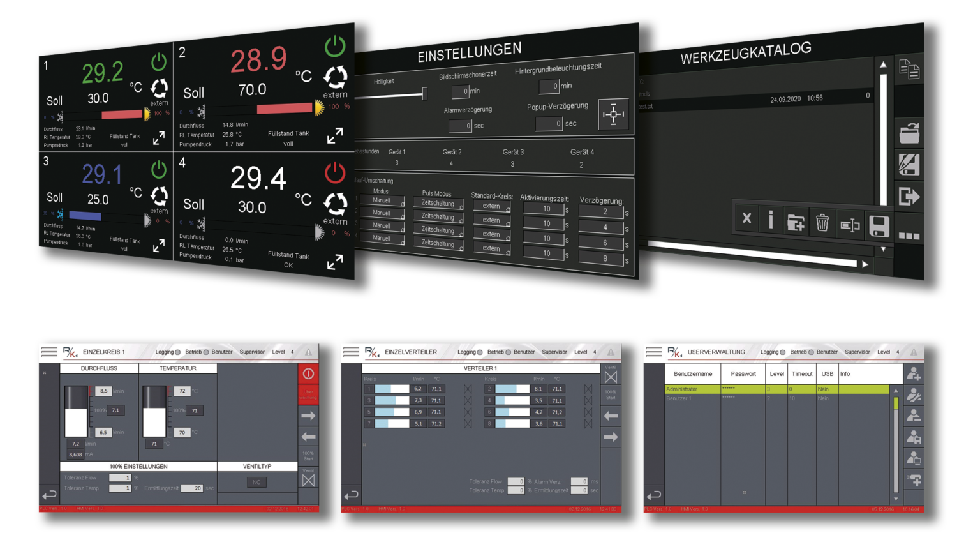980x556 pixels.
Task: Toggle the red power button for unit 4
Action: click(335, 172)
